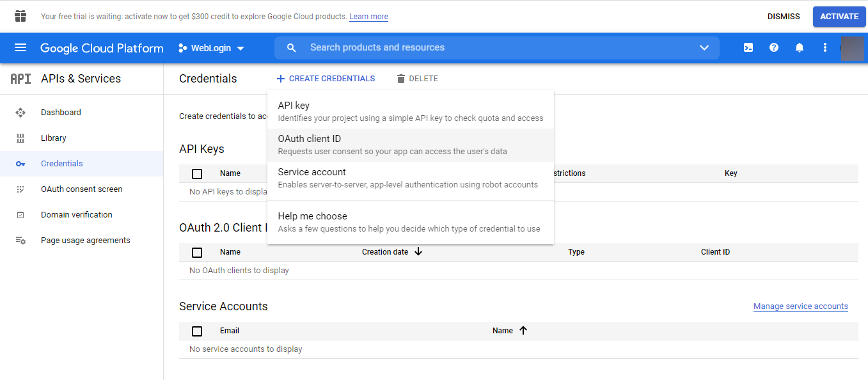The height and width of the screenshot is (380, 868).
Task: Select Help me choose option
Action: point(411,222)
